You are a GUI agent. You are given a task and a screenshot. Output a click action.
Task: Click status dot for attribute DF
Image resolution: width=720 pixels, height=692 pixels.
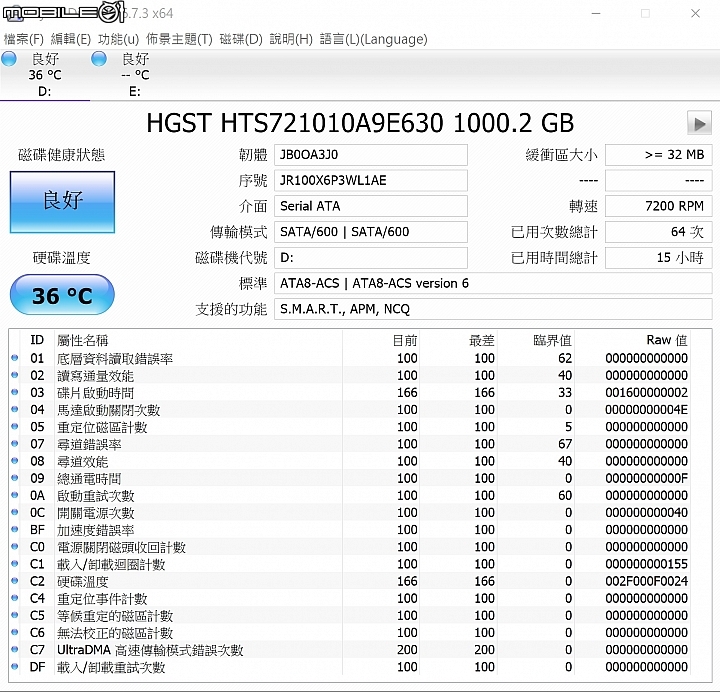[x=15, y=666]
